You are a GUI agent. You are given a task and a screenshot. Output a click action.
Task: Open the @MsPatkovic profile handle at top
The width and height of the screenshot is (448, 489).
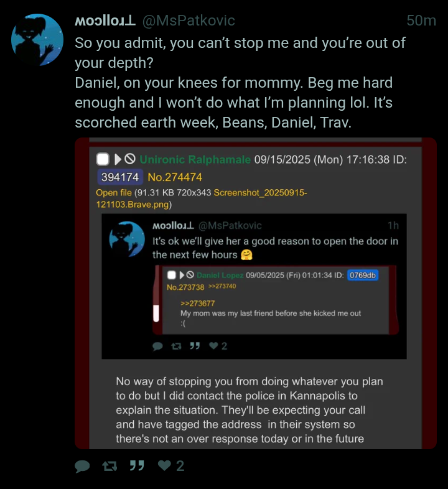click(x=189, y=21)
